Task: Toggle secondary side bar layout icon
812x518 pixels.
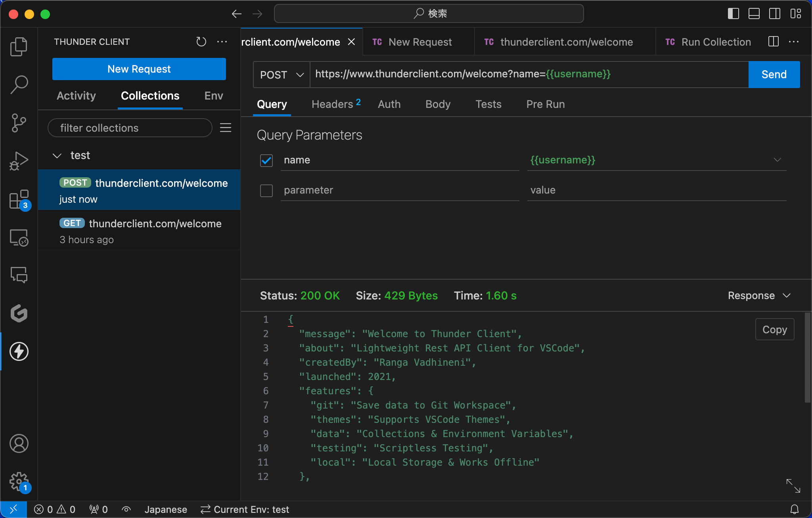Action: 775,14
